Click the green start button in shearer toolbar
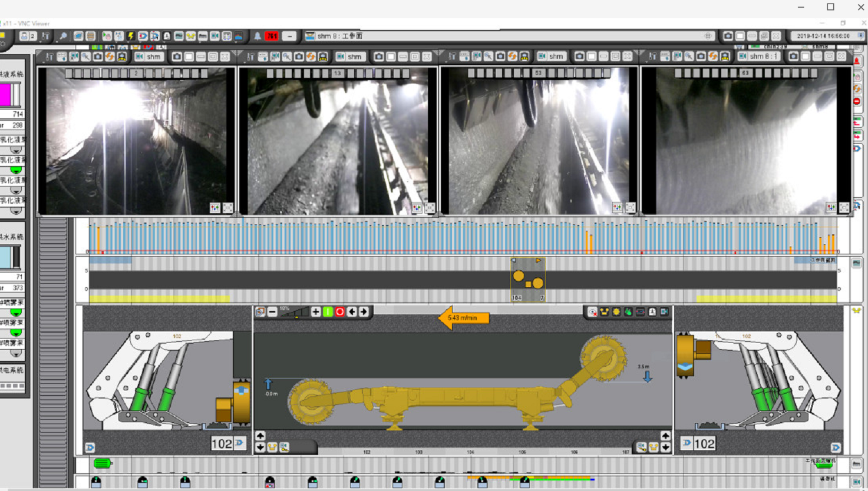This screenshot has width=868, height=491. (328, 312)
